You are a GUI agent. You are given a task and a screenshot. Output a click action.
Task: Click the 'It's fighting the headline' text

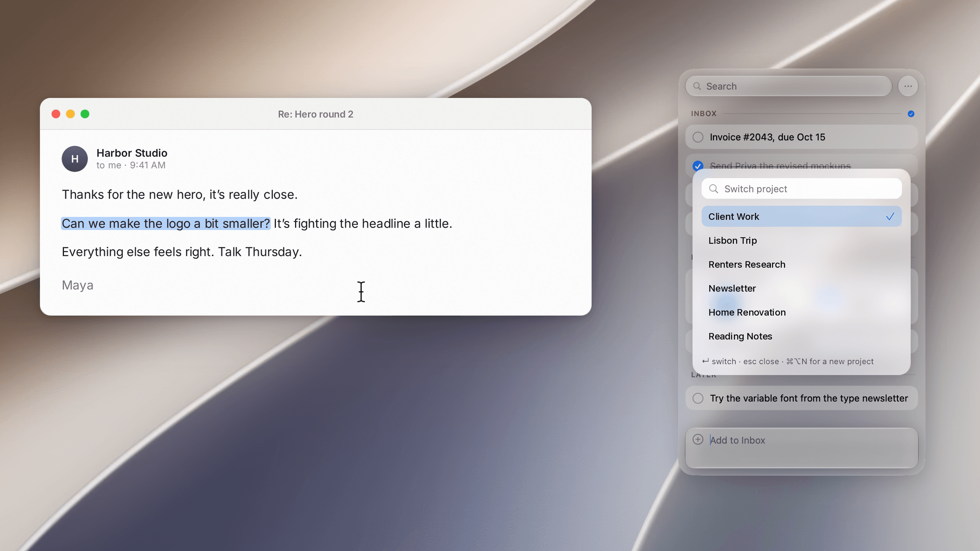tap(363, 223)
